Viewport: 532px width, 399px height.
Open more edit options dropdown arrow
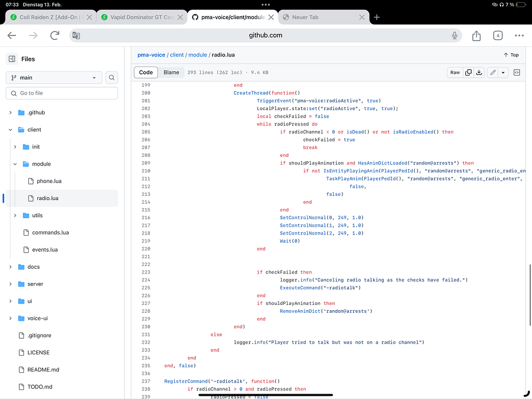[503, 72]
